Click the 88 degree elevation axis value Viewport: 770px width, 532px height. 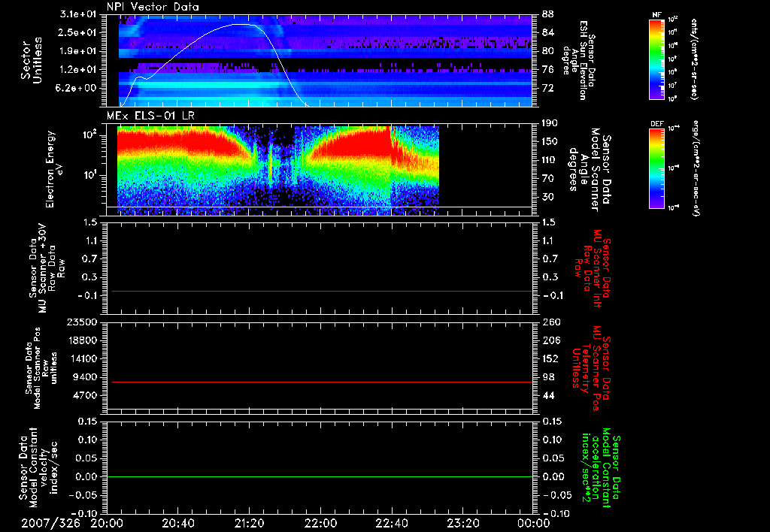(x=548, y=14)
